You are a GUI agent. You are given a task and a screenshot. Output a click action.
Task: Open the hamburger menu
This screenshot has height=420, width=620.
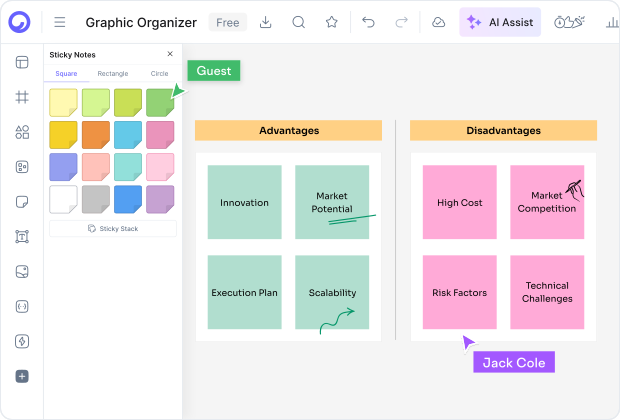60,22
